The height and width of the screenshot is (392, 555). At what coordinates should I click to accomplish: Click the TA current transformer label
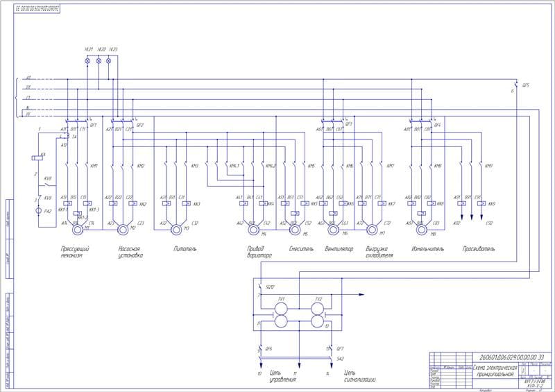click(x=74, y=137)
